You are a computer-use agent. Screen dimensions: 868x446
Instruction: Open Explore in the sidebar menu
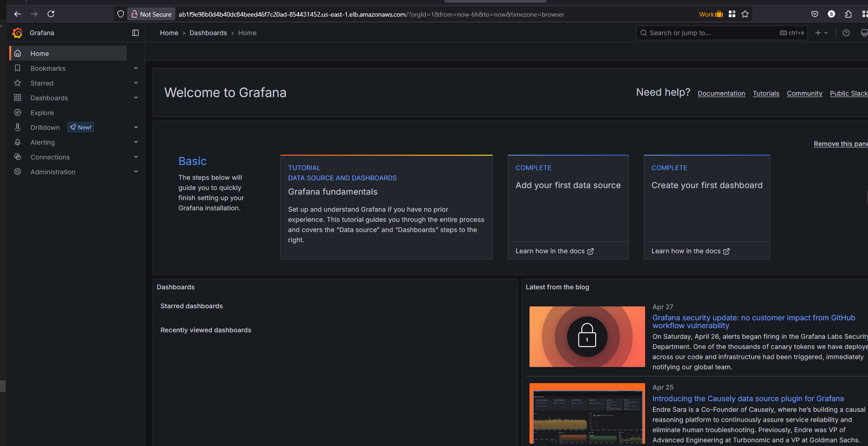point(42,113)
